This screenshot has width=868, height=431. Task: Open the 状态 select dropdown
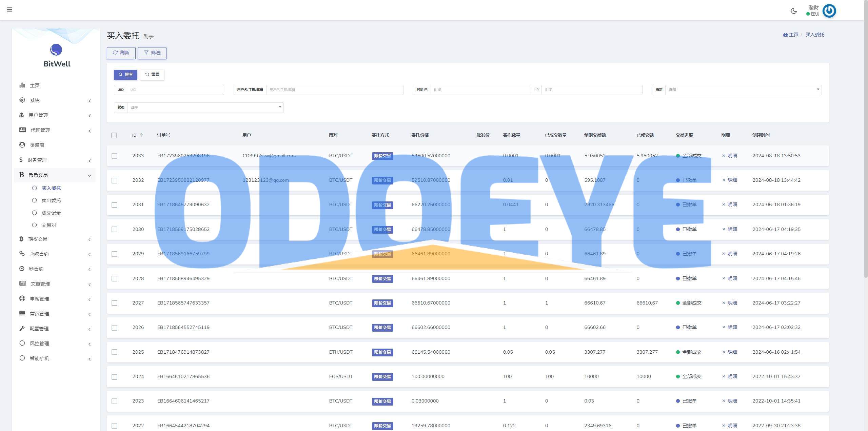point(205,107)
